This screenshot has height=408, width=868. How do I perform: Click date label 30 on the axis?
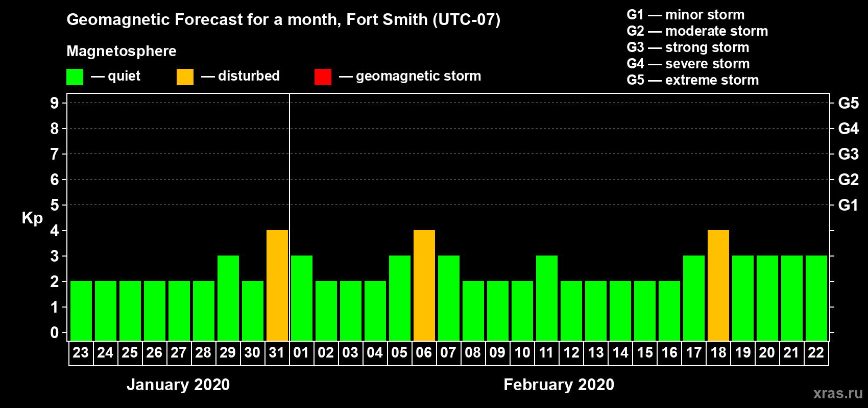coord(252,353)
